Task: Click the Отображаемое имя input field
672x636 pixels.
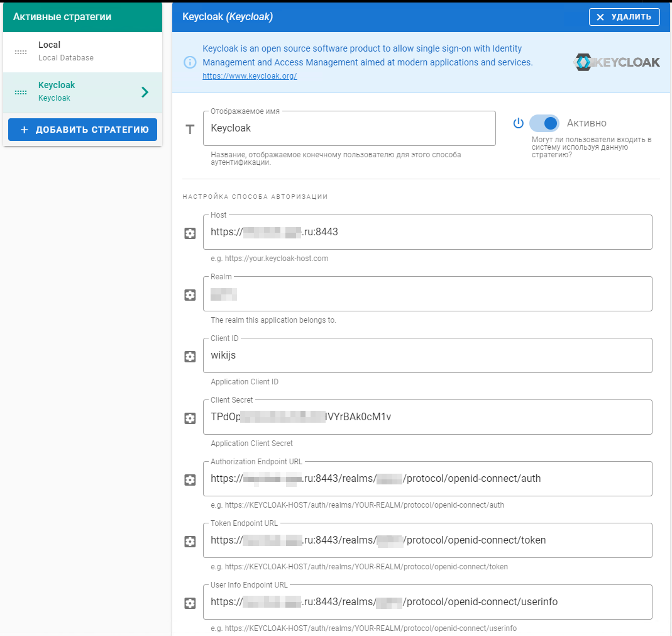Action: click(350, 128)
